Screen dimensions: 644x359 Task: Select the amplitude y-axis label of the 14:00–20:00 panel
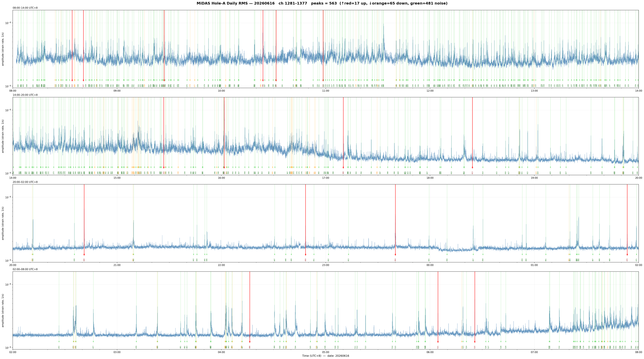pos(3,136)
